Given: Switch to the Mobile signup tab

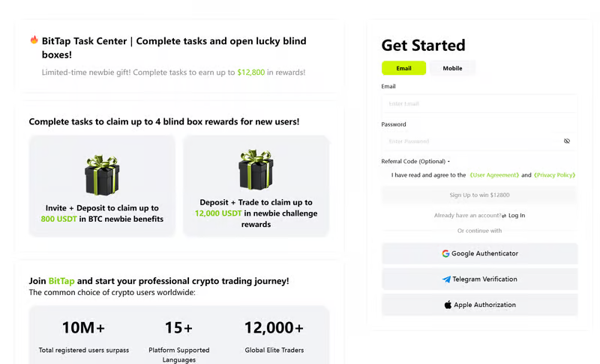Looking at the screenshot, I should click(x=452, y=68).
